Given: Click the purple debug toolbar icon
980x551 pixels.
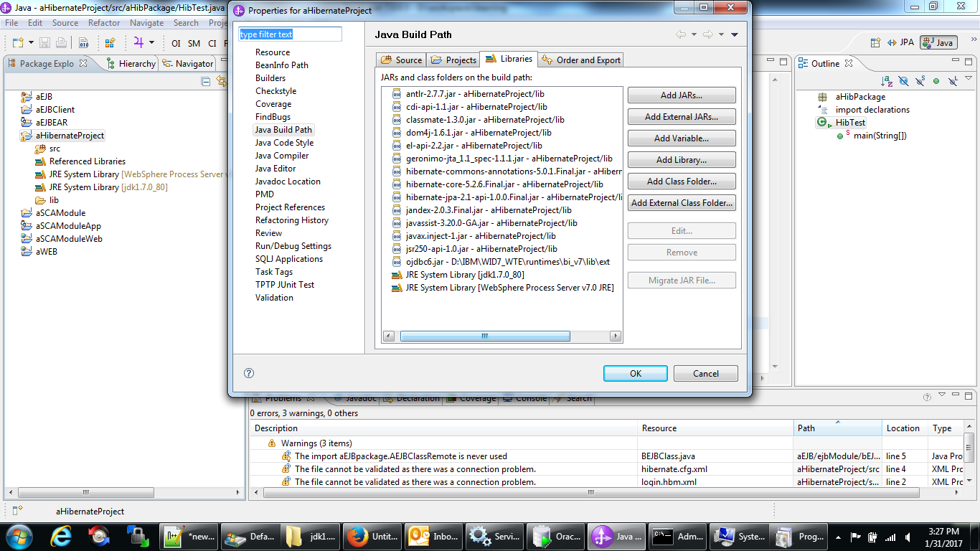Looking at the screenshot, I should click(x=138, y=42).
